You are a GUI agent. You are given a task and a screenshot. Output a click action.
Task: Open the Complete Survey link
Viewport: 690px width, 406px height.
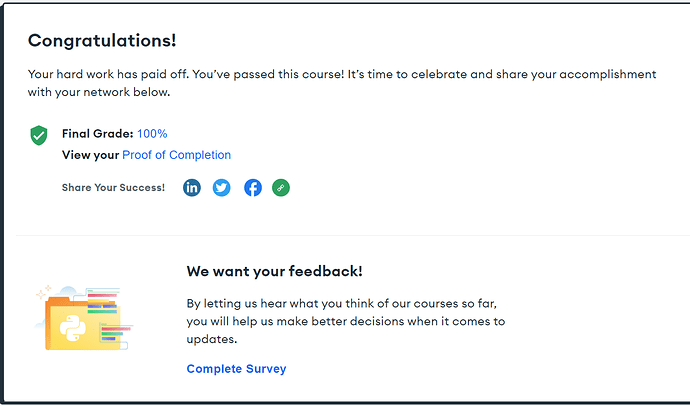click(x=236, y=369)
